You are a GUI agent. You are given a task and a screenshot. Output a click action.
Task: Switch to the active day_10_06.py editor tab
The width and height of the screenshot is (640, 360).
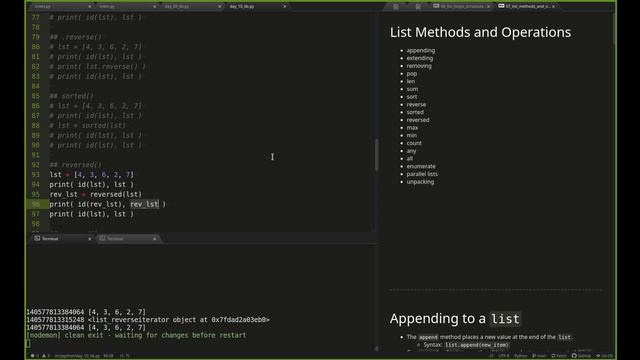(256, 7)
